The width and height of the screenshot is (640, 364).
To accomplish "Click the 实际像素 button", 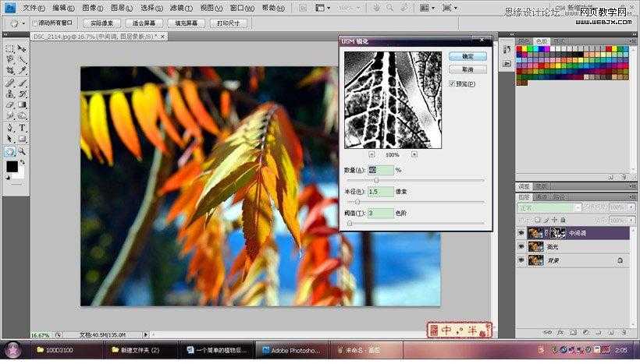I will pos(101,23).
